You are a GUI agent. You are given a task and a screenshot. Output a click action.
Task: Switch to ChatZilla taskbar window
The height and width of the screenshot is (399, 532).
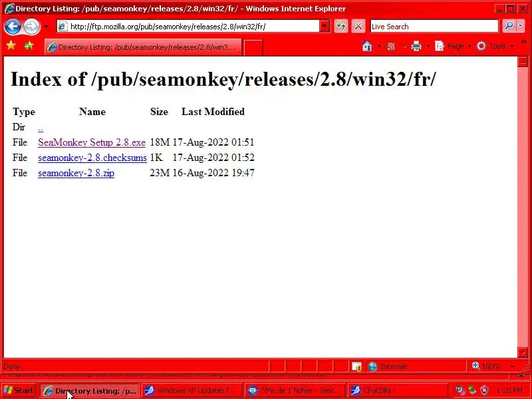tap(398, 390)
